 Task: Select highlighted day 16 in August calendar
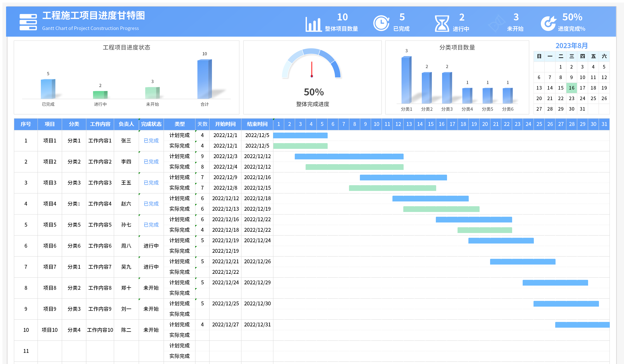coord(571,88)
